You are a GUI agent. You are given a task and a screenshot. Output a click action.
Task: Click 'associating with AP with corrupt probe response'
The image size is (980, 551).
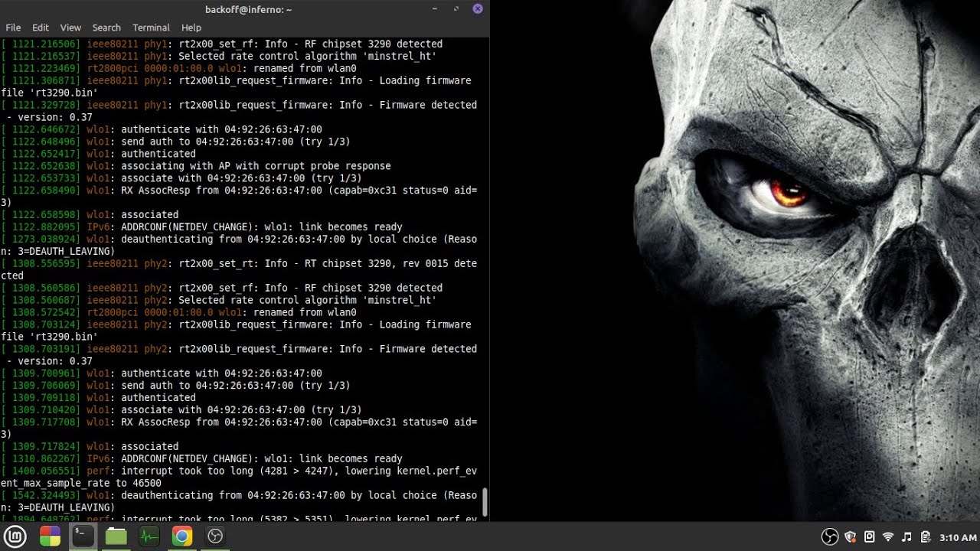[x=256, y=166]
